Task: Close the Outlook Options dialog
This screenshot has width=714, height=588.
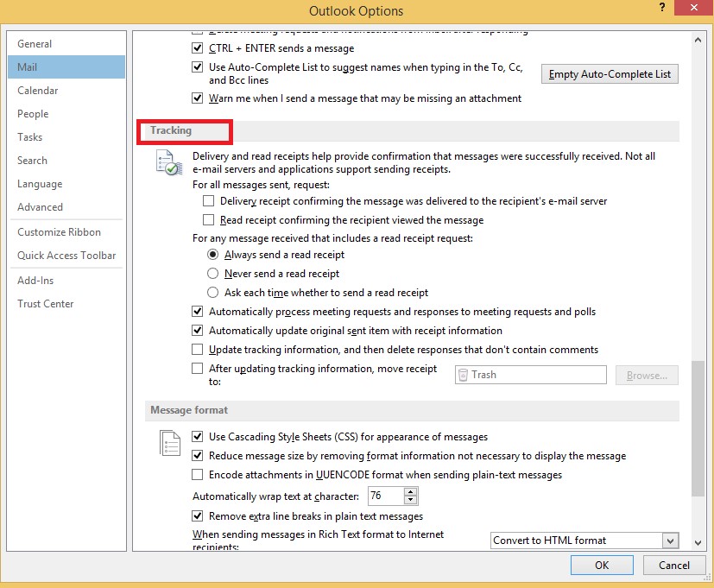Action: click(x=693, y=8)
